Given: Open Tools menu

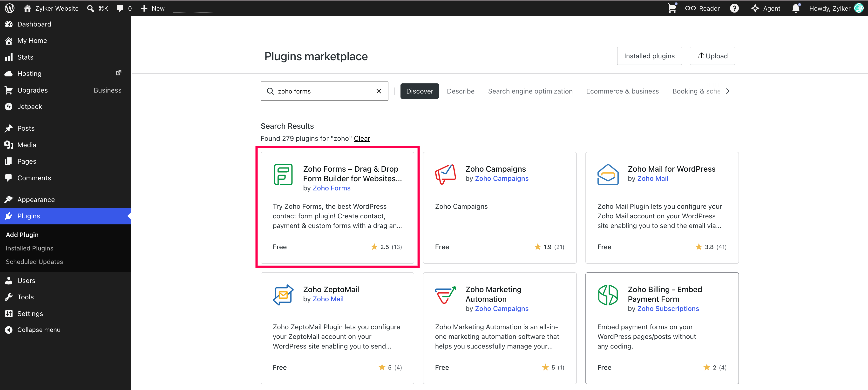Looking at the screenshot, I should click(x=65, y=297).
